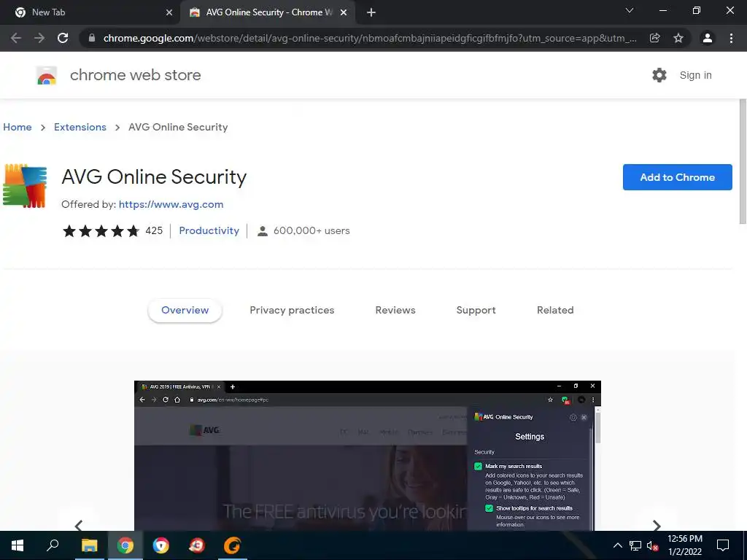The width and height of the screenshot is (747, 560).
Task: Click the 600,000+ users text
Action: pyautogui.click(x=311, y=231)
